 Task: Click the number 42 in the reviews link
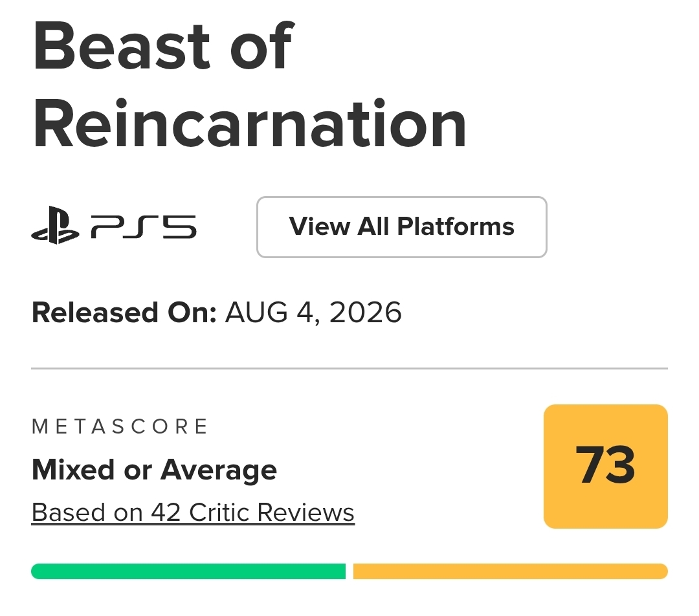166,512
